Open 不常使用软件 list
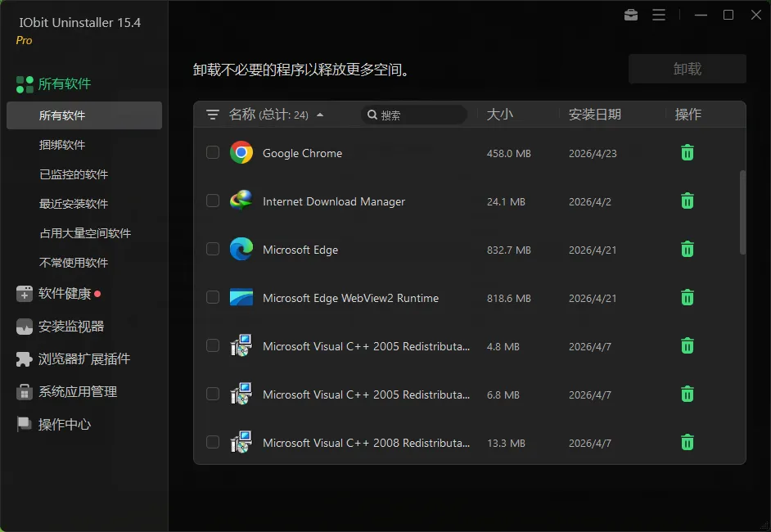Screen dimensions: 771x532 [74, 263]
